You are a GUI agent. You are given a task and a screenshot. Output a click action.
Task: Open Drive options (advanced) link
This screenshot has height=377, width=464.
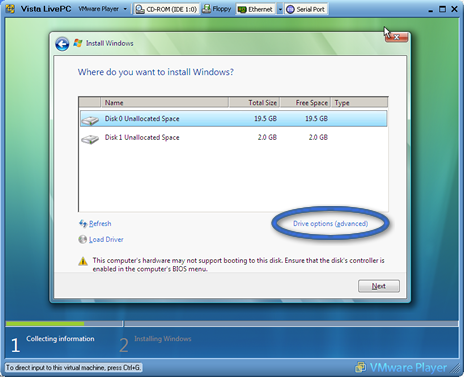(x=330, y=223)
